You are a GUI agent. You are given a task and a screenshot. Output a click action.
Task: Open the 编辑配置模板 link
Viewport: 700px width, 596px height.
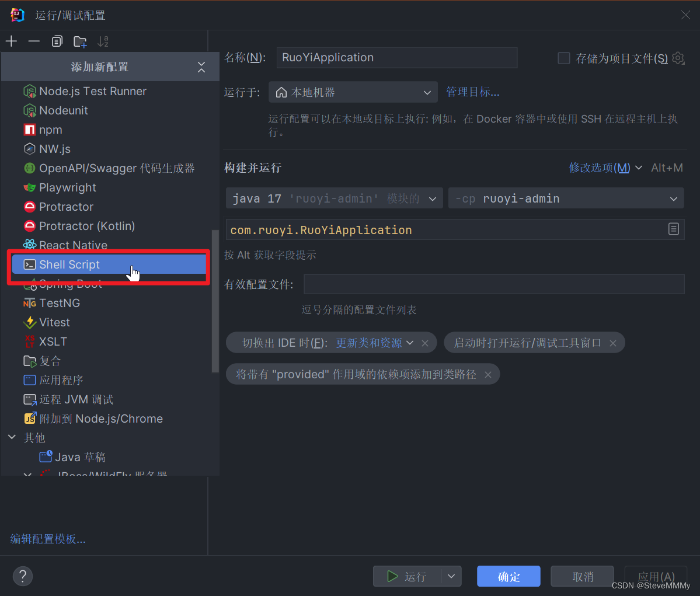(48, 539)
